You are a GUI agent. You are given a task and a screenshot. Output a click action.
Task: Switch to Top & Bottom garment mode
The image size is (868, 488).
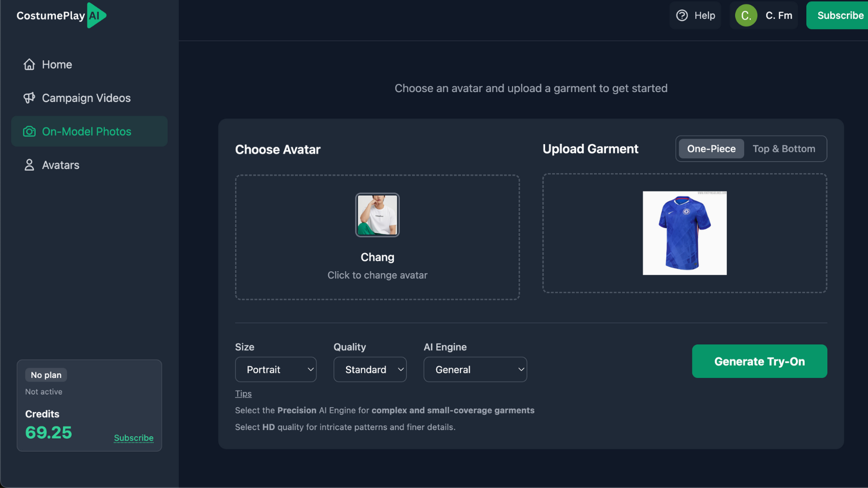click(783, 149)
